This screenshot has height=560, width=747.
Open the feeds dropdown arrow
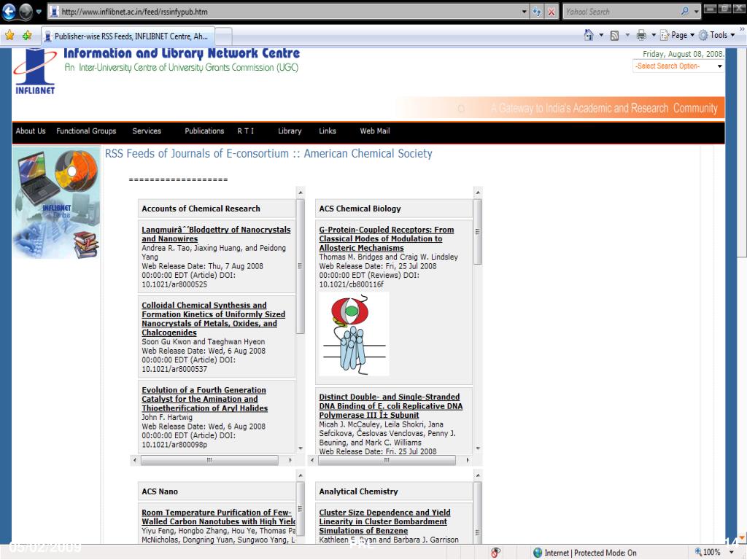point(627,35)
